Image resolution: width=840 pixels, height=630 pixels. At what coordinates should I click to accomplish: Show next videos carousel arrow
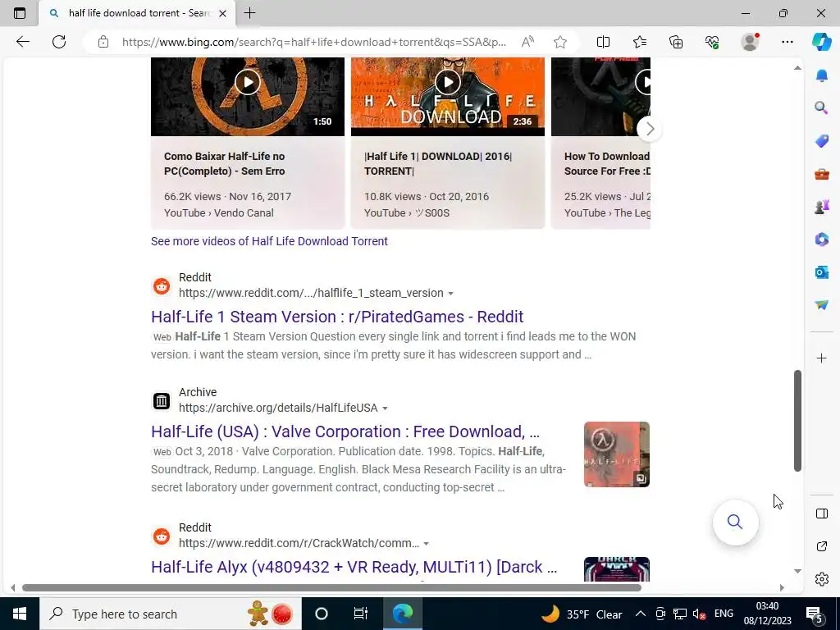pyautogui.click(x=650, y=129)
